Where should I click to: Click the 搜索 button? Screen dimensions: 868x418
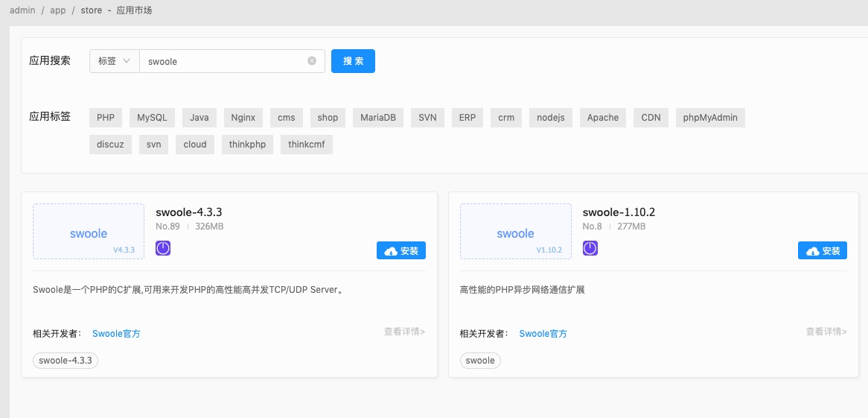click(353, 61)
